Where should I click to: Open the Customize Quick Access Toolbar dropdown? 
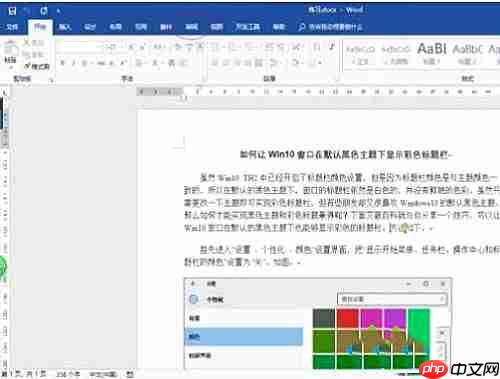point(58,11)
